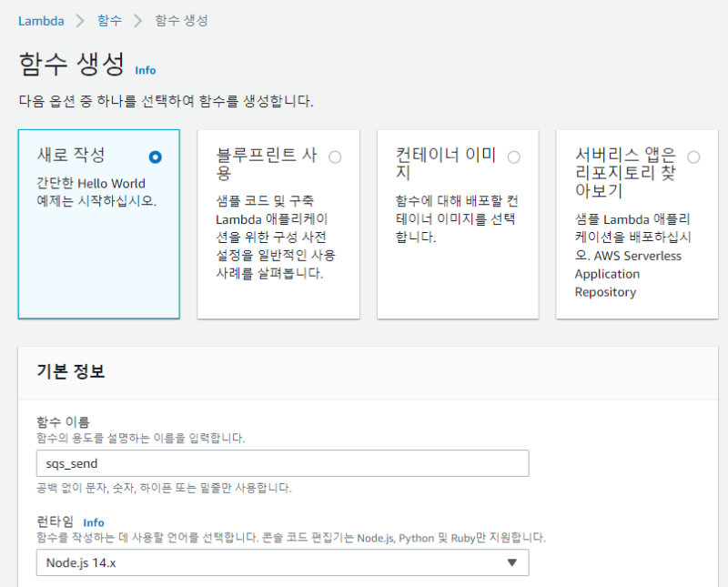Viewport: 728px width, 587px height.
Task: Select the 블루프린트 사용 radio button
Action: (x=335, y=157)
